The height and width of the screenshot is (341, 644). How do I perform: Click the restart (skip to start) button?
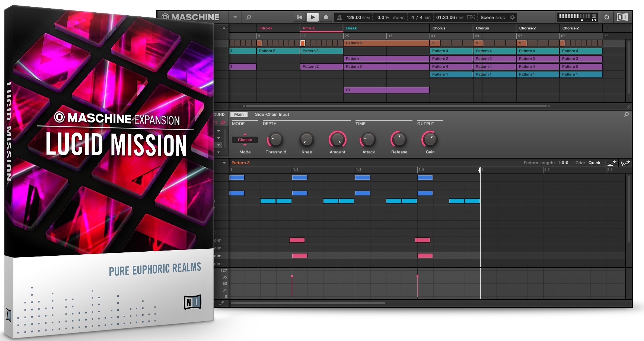tap(300, 17)
